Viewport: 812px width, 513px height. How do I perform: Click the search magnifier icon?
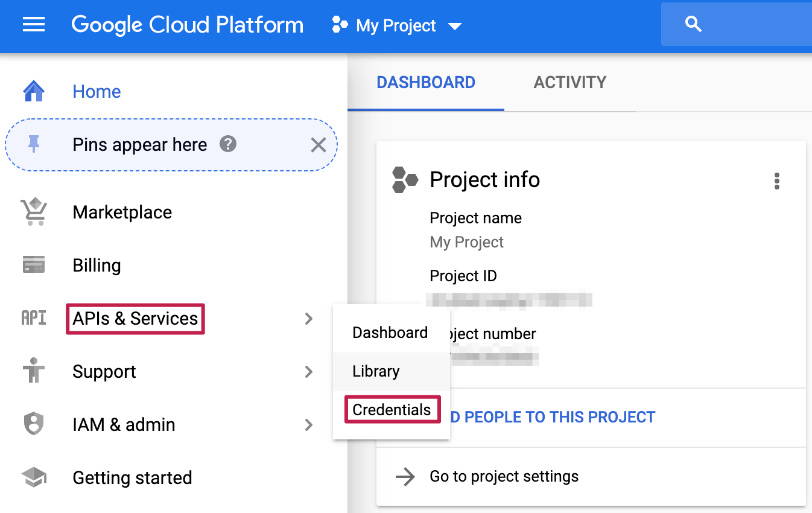(694, 25)
